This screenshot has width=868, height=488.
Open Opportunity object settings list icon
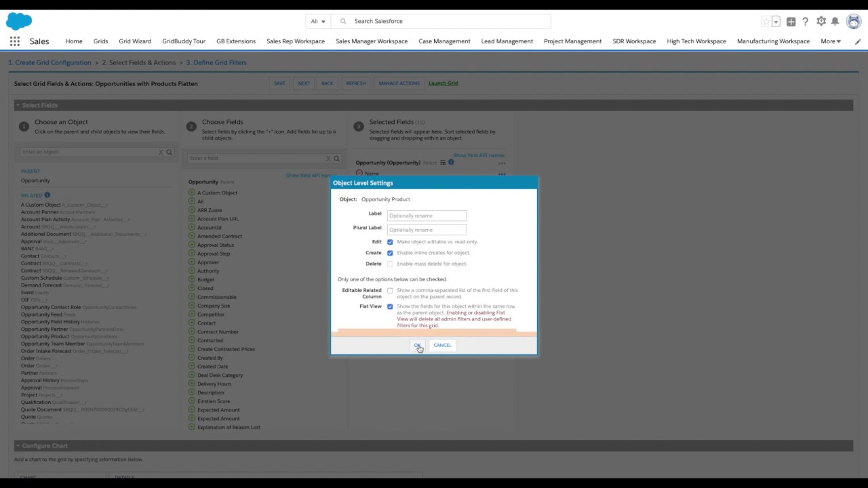point(443,163)
